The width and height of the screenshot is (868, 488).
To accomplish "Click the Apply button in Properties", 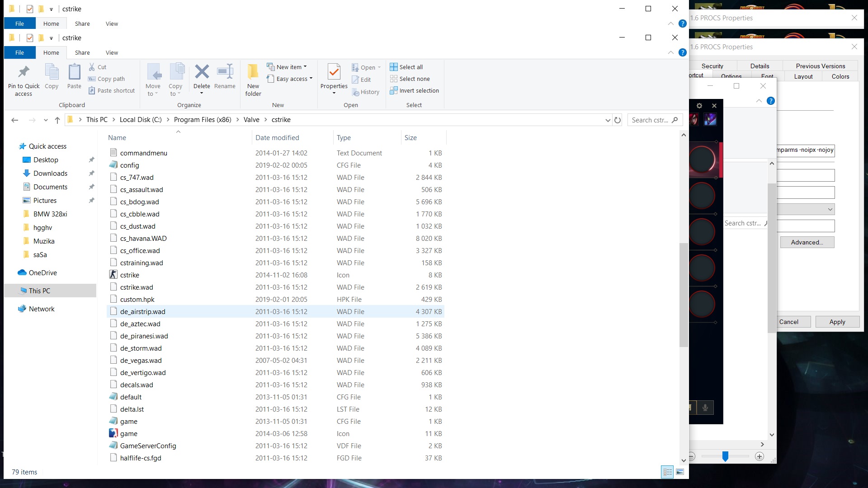I will pos(837,322).
